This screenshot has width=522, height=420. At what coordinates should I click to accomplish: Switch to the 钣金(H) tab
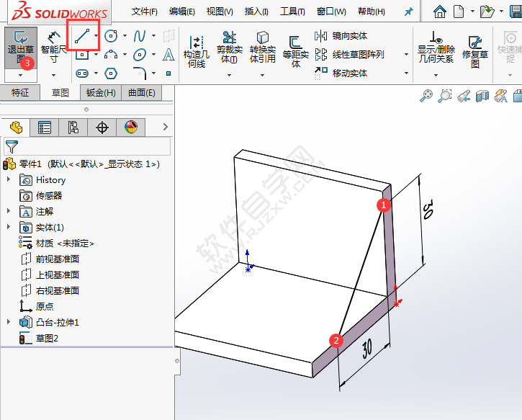(101, 93)
